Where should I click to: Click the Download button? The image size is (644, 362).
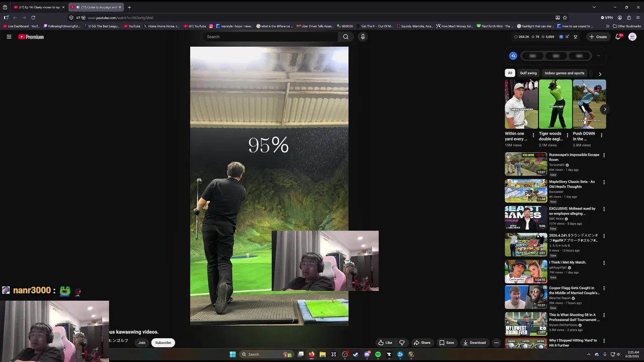pyautogui.click(x=474, y=343)
